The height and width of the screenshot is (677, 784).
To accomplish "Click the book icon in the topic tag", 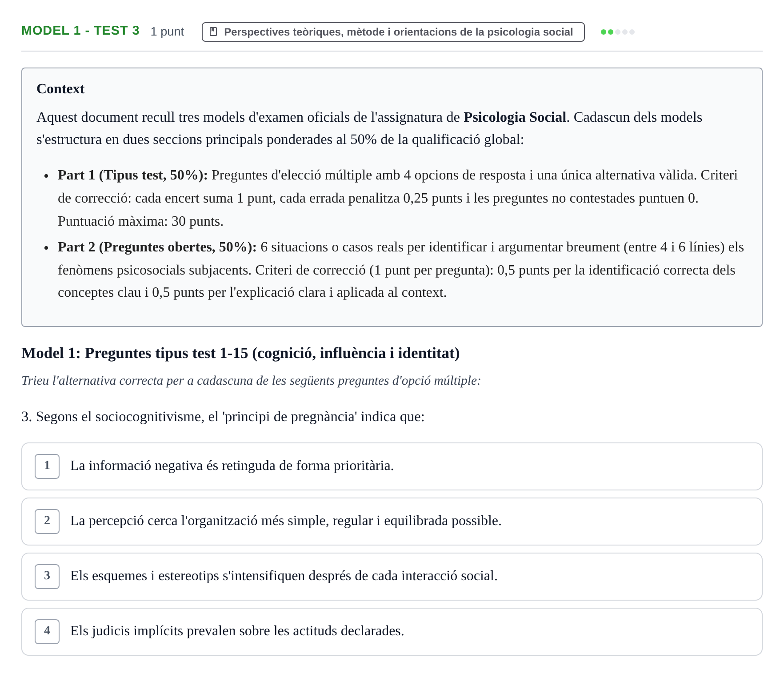I will coord(213,32).
